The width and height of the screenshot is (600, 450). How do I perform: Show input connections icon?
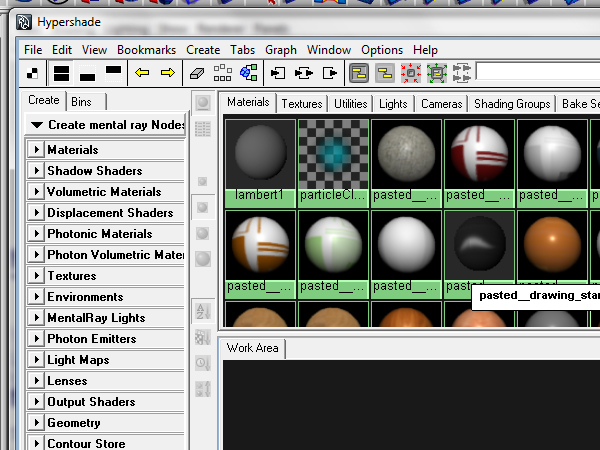click(x=278, y=73)
